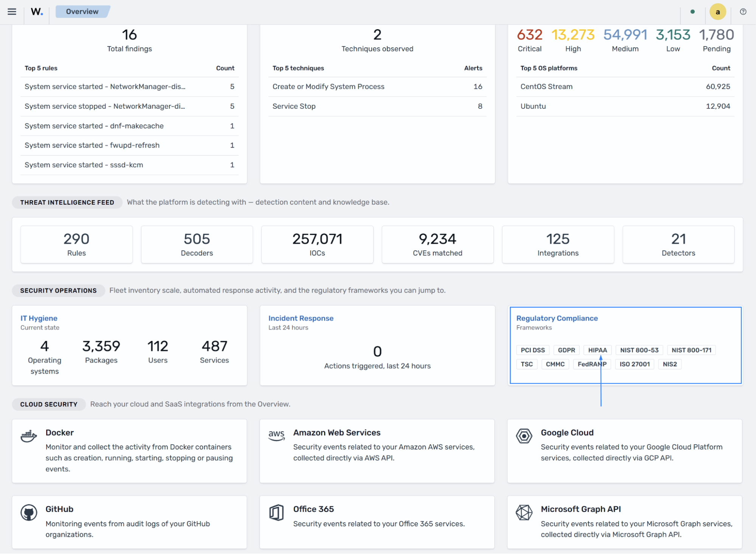Click the 1,780 Pending count
The image size is (756, 554).
click(717, 35)
